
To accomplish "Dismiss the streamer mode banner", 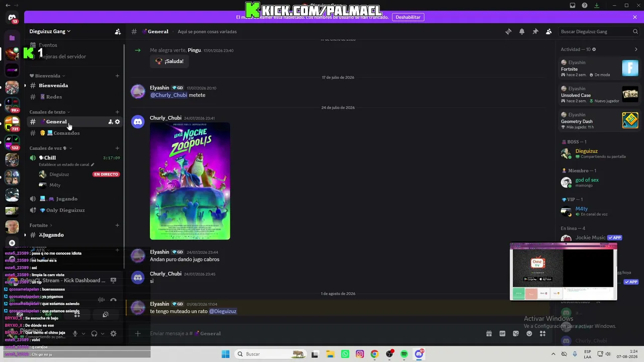I will click(635, 17).
